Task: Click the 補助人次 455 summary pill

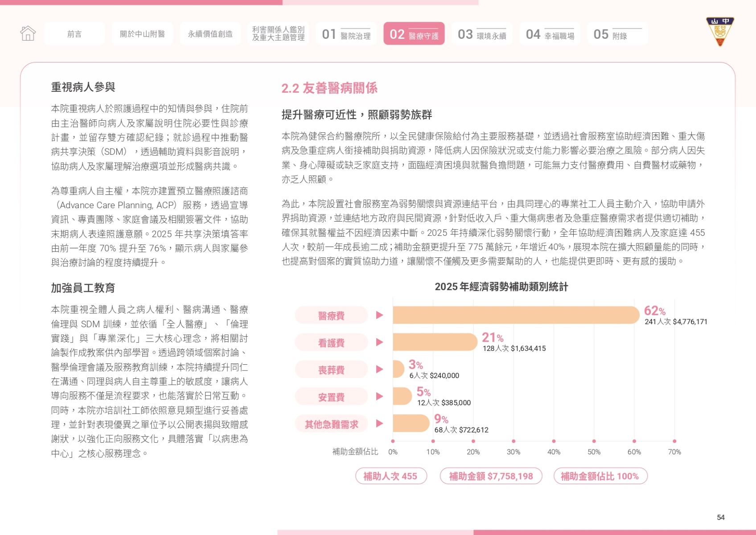Action: coord(391,476)
